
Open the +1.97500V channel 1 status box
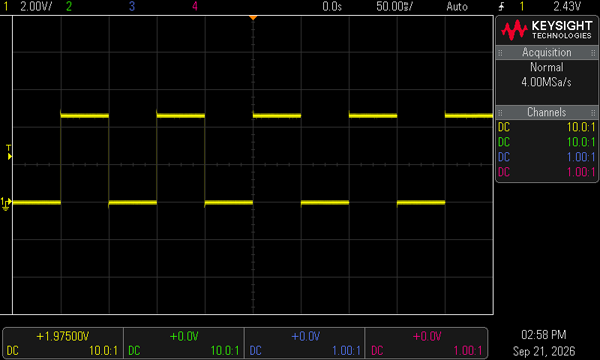63,343
